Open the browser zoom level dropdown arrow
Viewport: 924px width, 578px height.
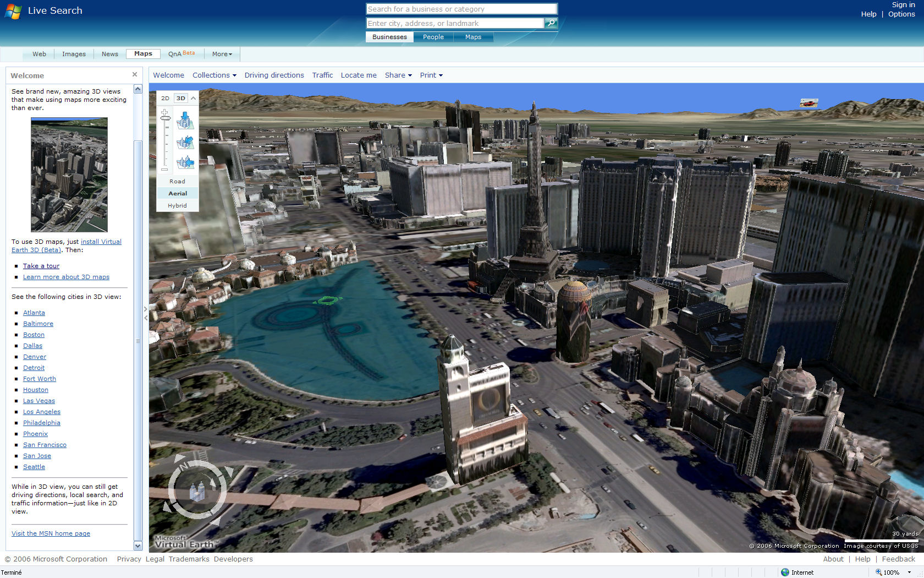point(910,572)
